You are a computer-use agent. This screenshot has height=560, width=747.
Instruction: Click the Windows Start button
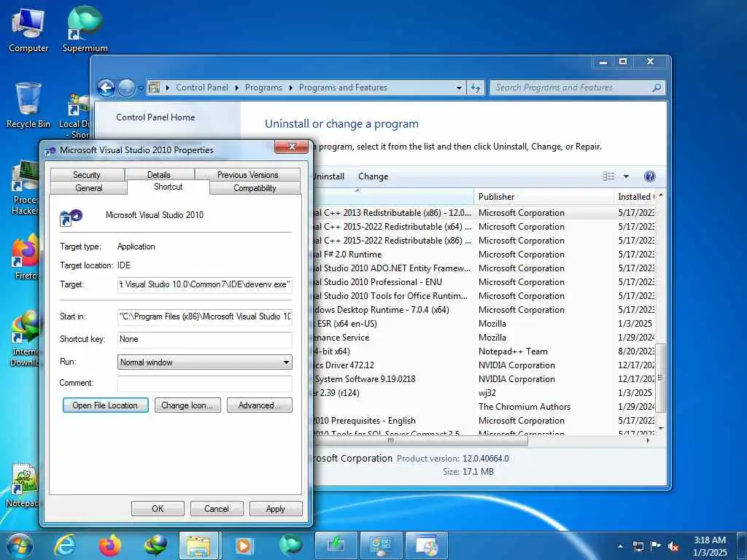pos(20,545)
